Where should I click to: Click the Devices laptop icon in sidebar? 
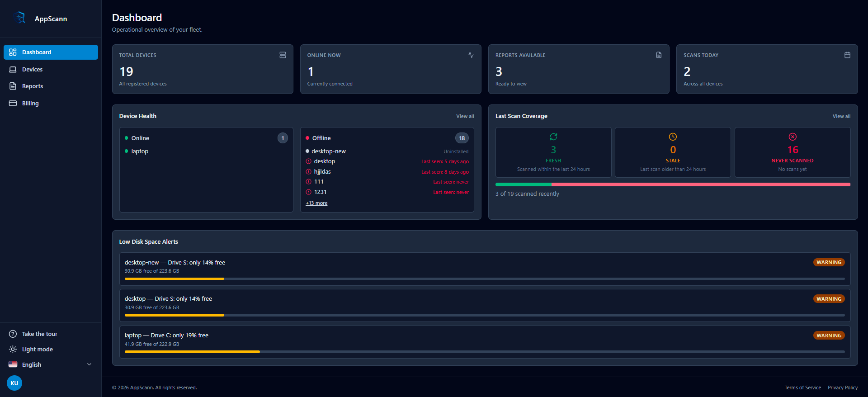tap(13, 69)
